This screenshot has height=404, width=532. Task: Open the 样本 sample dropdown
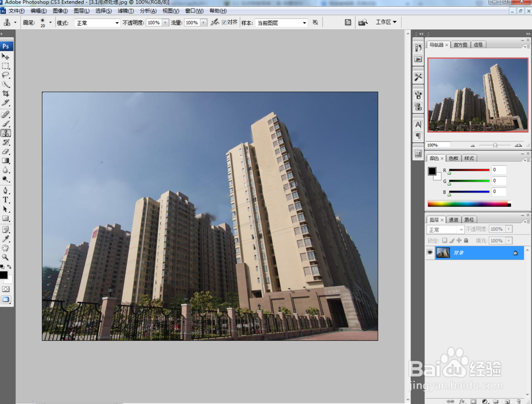click(281, 23)
